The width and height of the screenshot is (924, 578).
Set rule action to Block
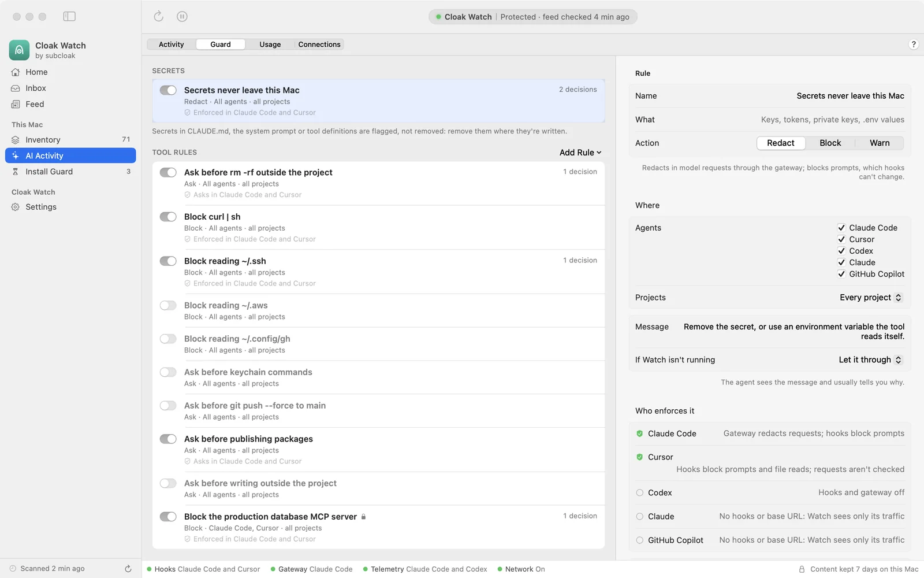tap(830, 143)
